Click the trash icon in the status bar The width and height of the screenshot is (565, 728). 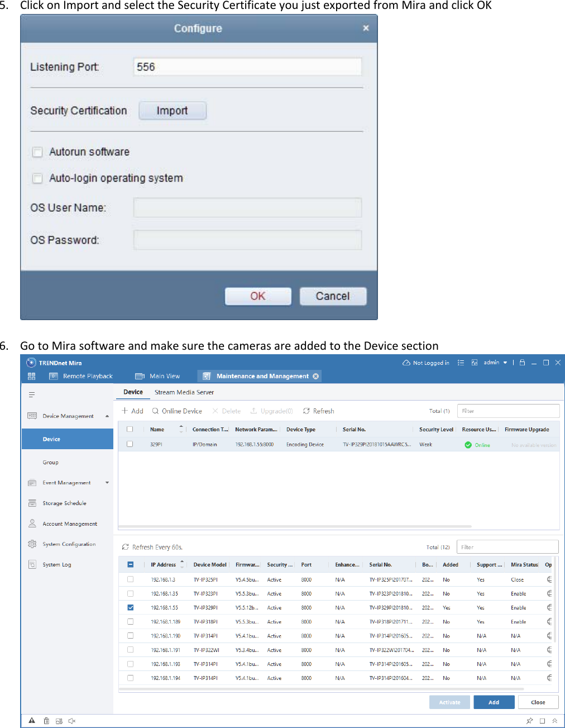(46, 720)
